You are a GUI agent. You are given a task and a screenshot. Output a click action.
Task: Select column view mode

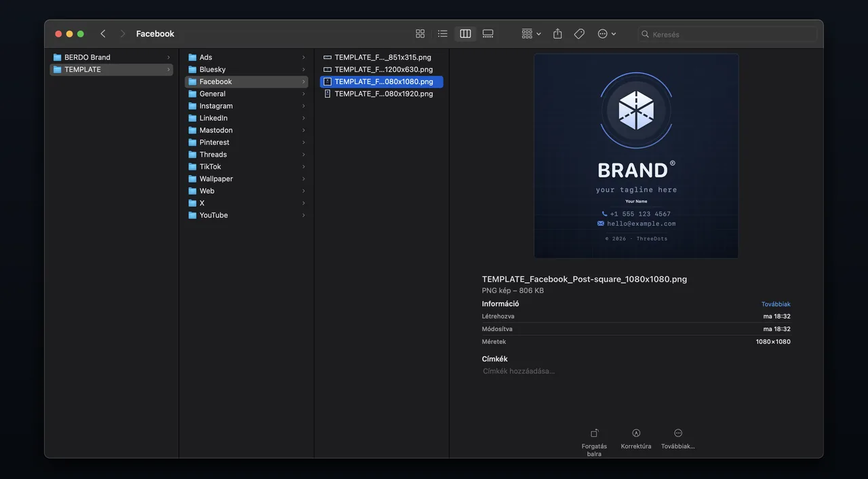pyautogui.click(x=465, y=34)
